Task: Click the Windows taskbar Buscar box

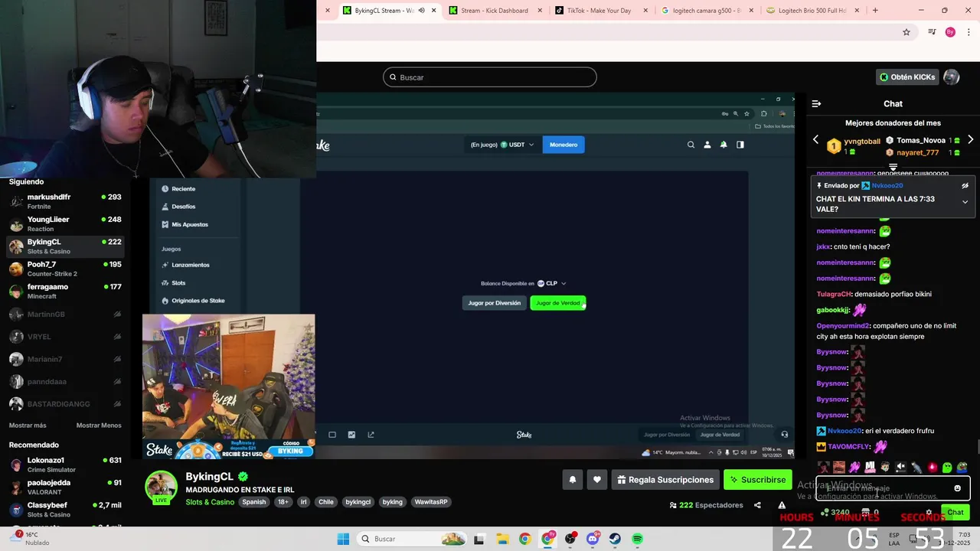Action: click(412, 539)
